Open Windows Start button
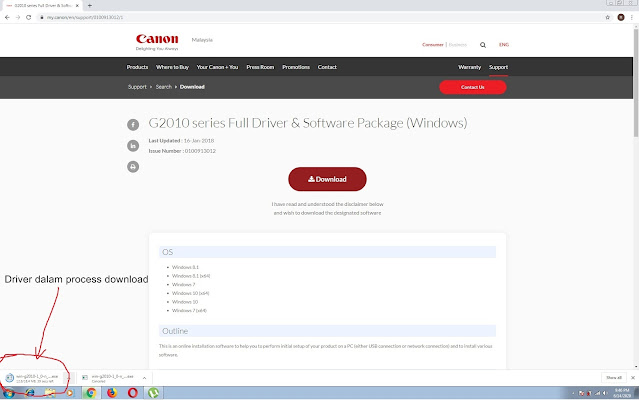The height and width of the screenshot is (400, 639). pos(9,393)
